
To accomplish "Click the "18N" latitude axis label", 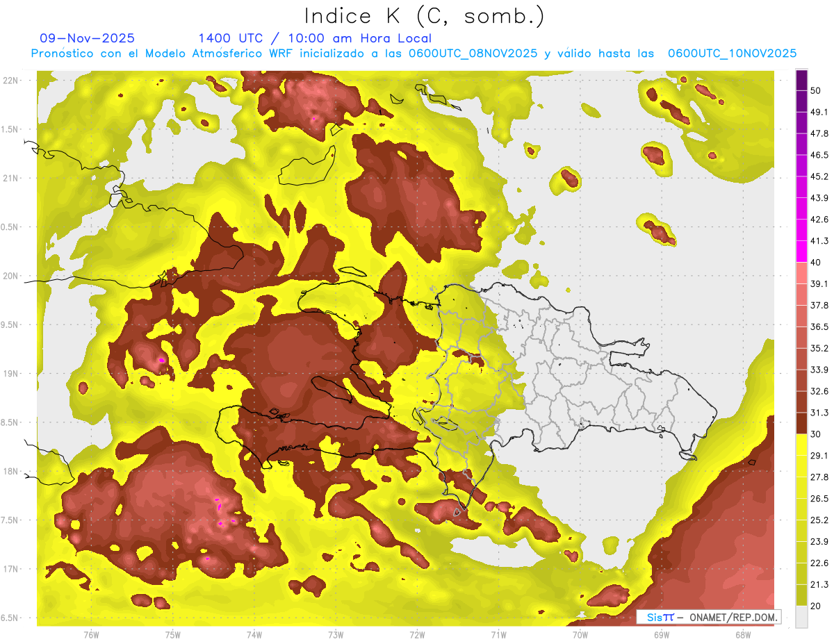I will pos(10,471).
